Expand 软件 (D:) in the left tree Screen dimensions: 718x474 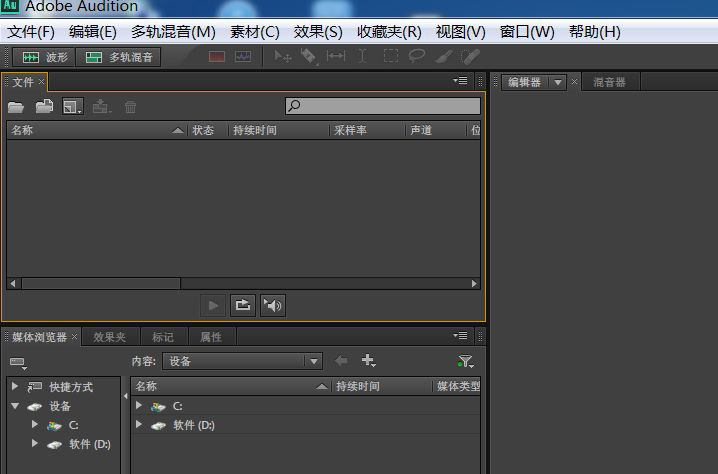(x=34, y=443)
